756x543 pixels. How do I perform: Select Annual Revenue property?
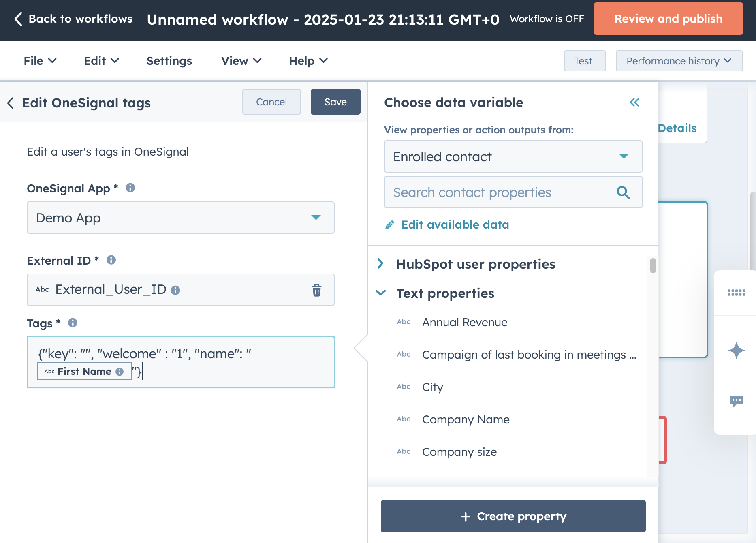(465, 322)
